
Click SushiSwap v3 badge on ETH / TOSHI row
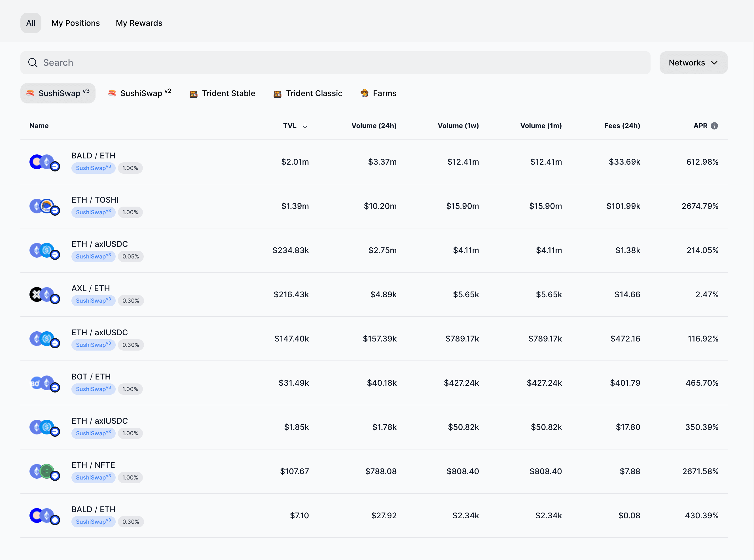(x=93, y=212)
